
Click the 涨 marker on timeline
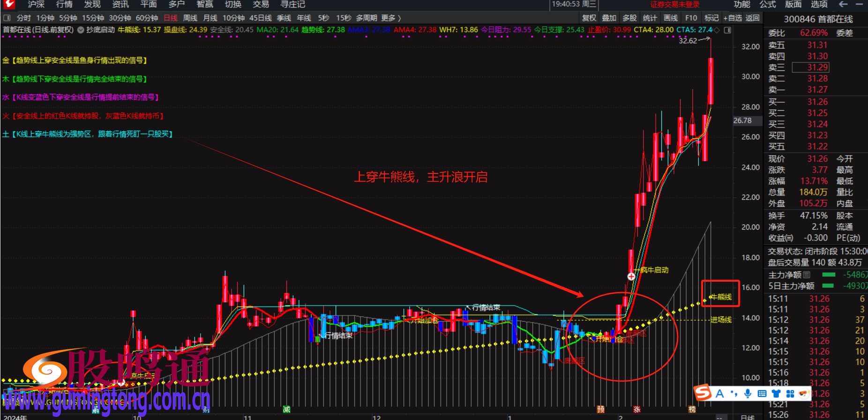tap(636, 409)
